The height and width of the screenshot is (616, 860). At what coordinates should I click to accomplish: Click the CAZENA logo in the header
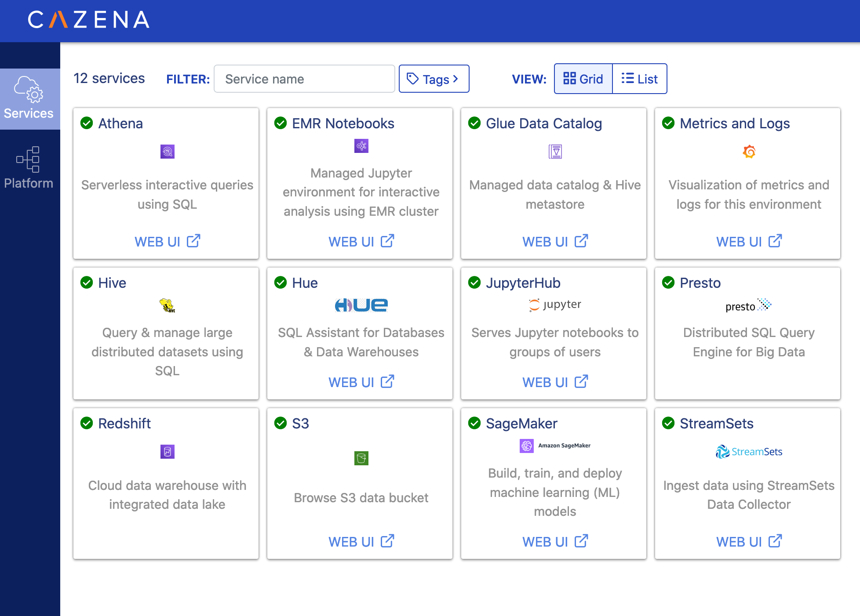tap(88, 20)
